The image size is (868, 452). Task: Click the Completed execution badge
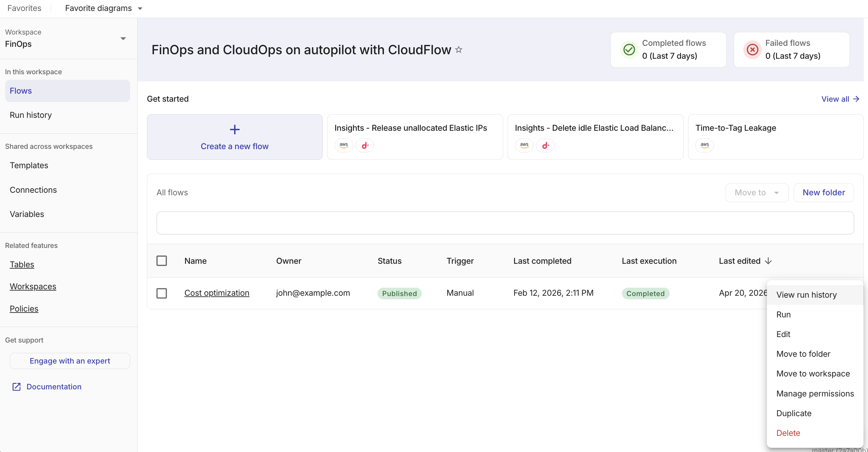(x=645, y=293)
